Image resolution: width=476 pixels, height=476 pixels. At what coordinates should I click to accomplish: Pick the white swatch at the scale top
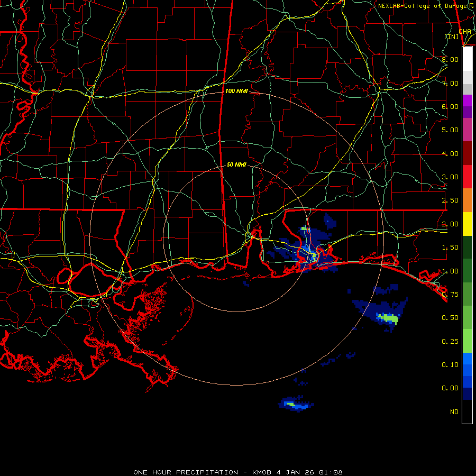pyautogui.click(x=467, y=59)
